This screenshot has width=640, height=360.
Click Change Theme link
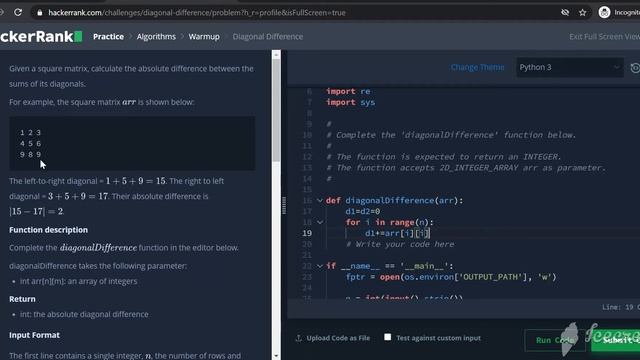pyautogui.click(x=477, y=67)
